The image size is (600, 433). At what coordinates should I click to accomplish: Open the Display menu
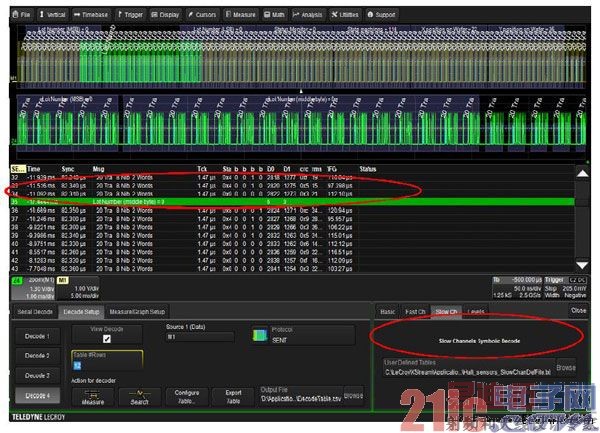[x=165, y=15]
